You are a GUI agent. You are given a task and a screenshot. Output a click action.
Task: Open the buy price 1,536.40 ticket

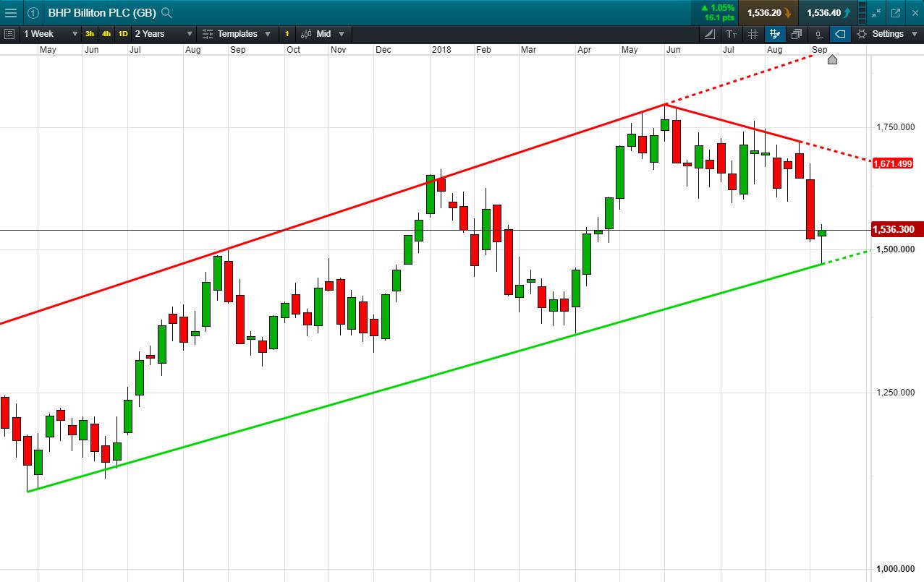tap(828, 12)
